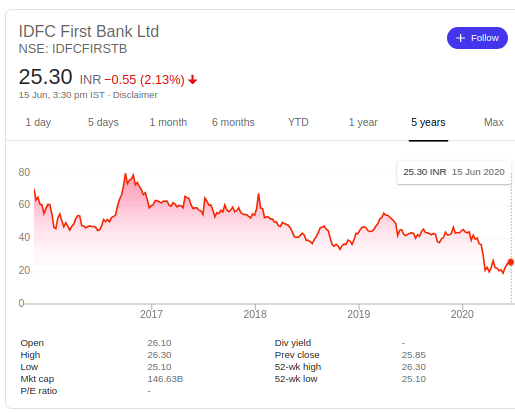Click the 2019 label on the axis
Screen dimensions: 515x413
(359, 314)
